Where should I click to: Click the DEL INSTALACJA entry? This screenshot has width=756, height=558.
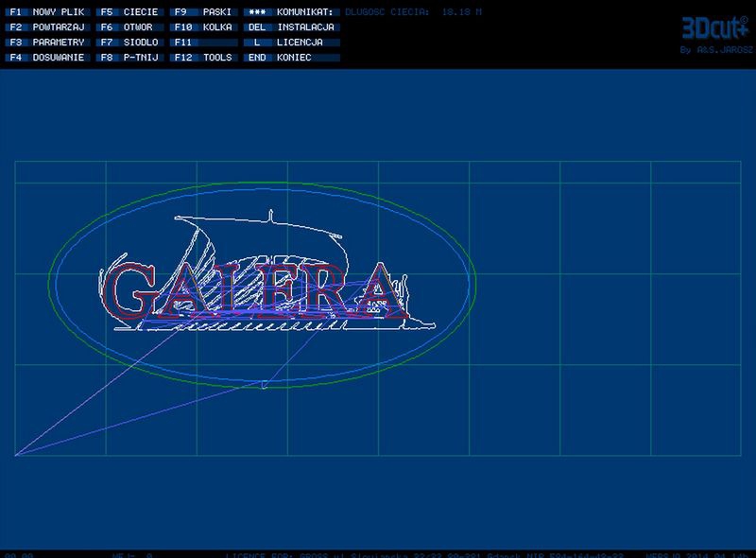click(292, 27)
